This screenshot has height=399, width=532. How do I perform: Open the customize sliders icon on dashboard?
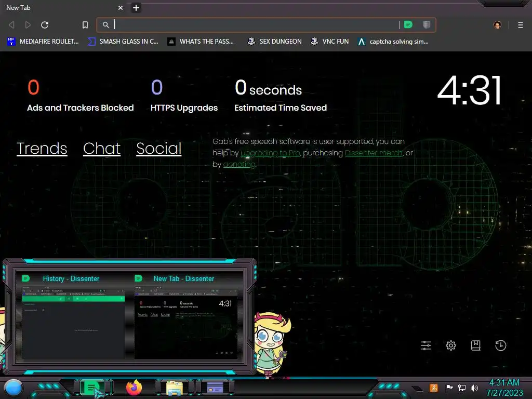pos(426,345)
